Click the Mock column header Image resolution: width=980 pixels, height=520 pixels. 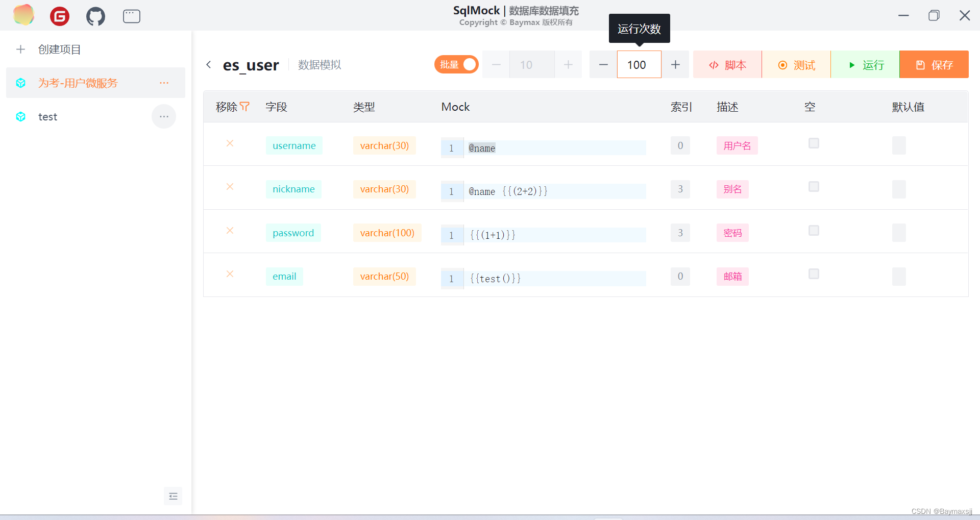click(x=455, y=107)
